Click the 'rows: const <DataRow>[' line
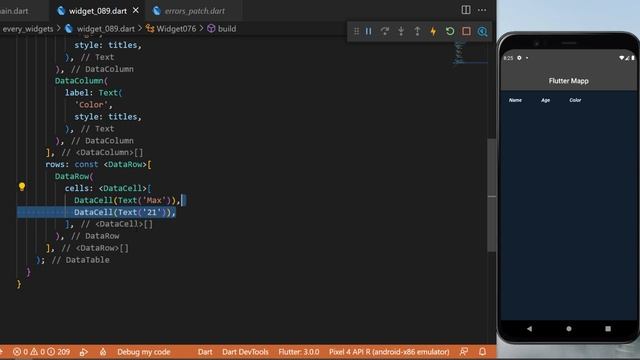 pos(98,164)
